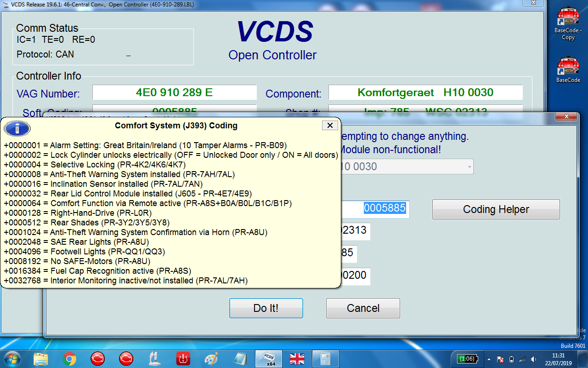Click the workshop code field ending 2313

[355, 231]
